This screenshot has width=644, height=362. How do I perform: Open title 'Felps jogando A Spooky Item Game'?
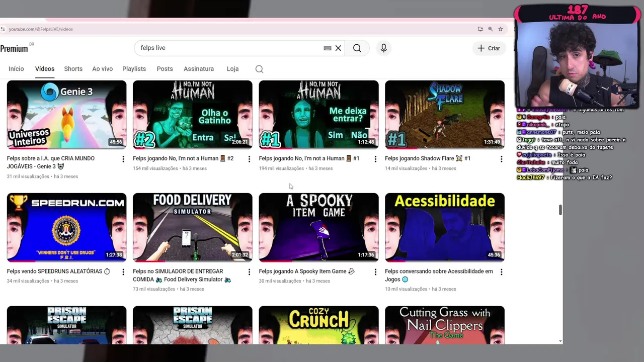[x=307, y=271]
